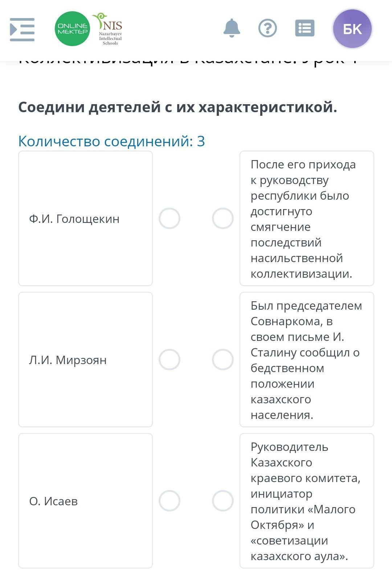Viewport: 392px width, 575px height.
Task: Open the БК user profile avatar
Action: pyautogui.click(x=352, y=29)
